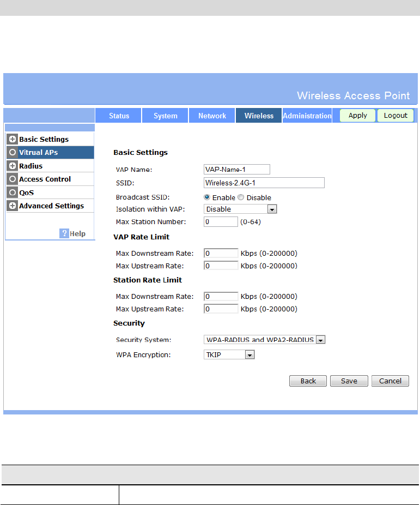The width and height of the screenshot is (420, 505).
Task: Open the Status tab
Action: click(119, 116)
